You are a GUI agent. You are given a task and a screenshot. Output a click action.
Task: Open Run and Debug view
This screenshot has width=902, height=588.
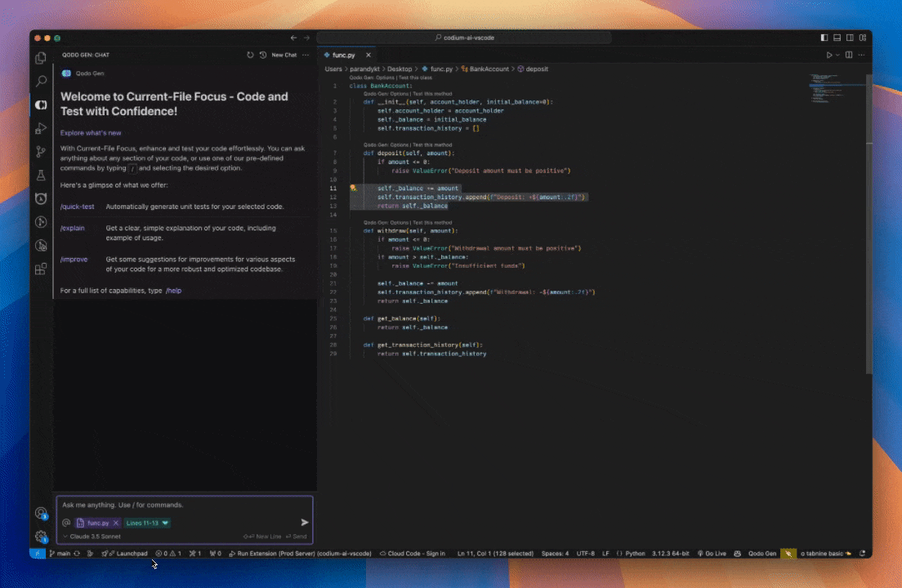(41, 128)
